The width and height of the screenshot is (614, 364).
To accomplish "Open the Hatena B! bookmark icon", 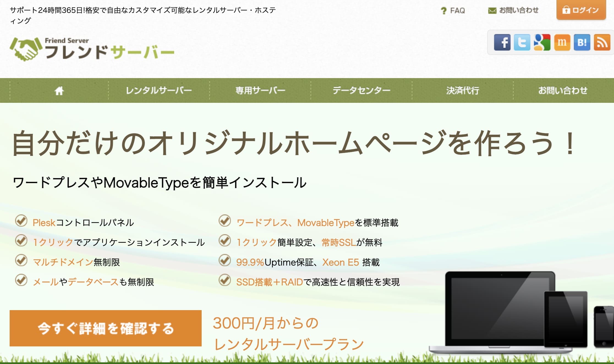I will (x=582, y=42).
